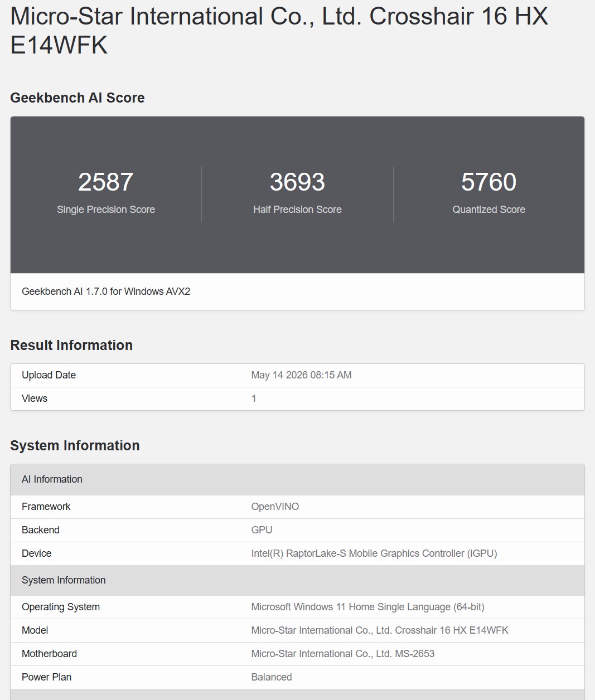Screen dimensions: 595x700
Task: Click the Upload Date label
Action: pyautogui.click(x=49, y=375)
